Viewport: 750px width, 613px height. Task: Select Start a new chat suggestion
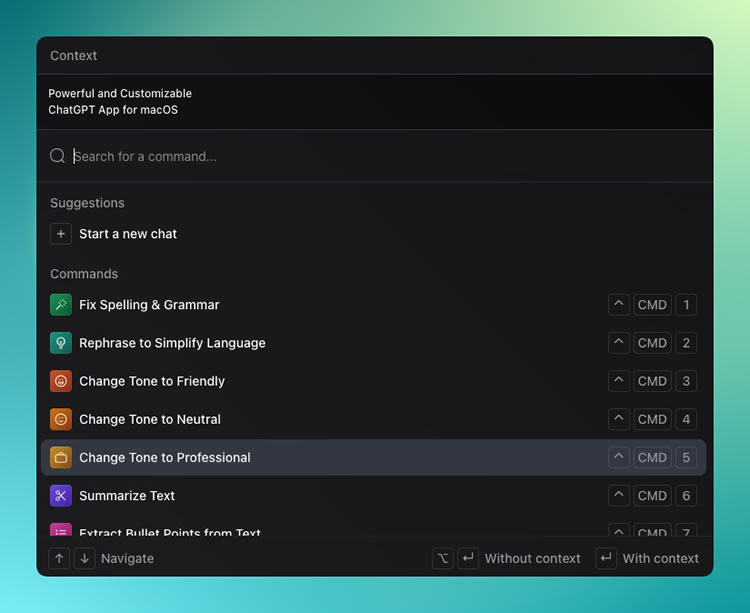pyautogui.click(x=373, y=234)
